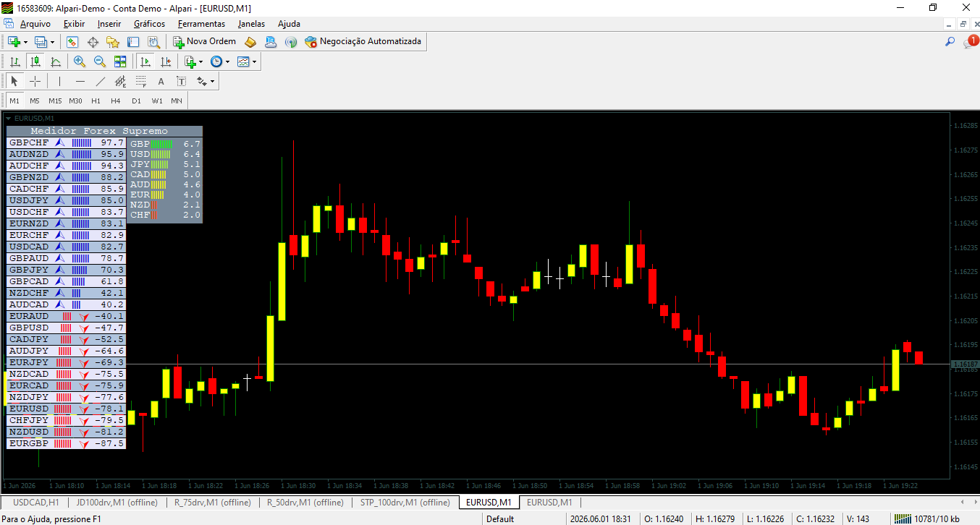Select the Crosshair tool

tap(35, 82)
